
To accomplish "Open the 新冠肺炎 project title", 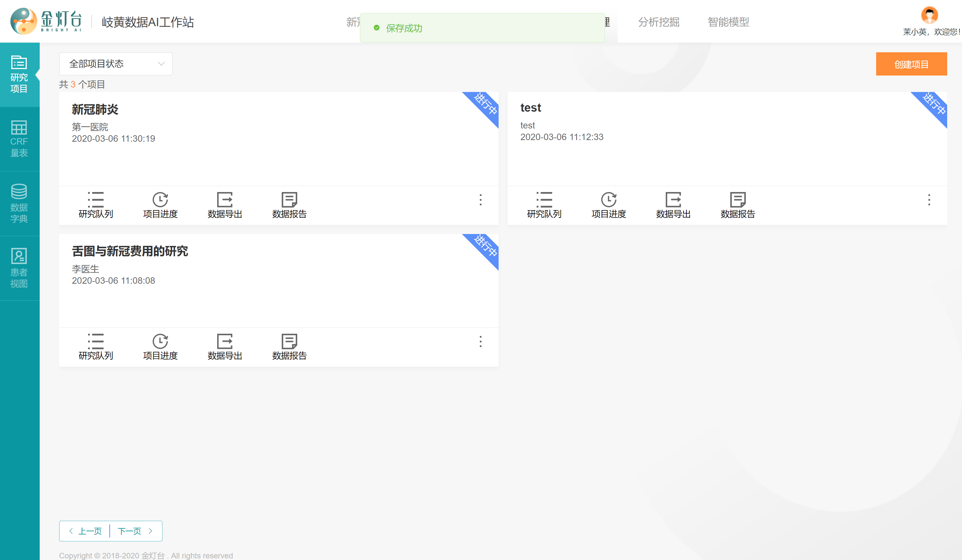I will click(x=95, y=109).
